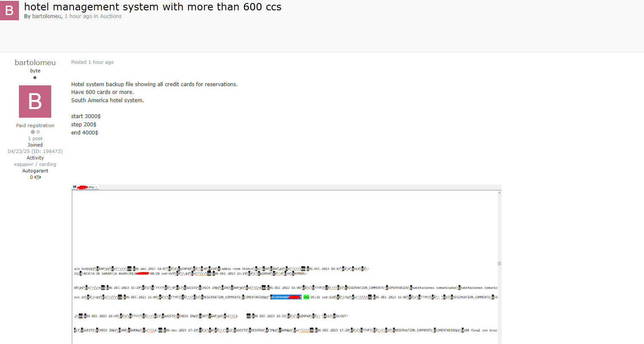Image resolution: width=644 pixels, height=344 pixels.
Task: Click the 1 hour ago timestamp in byline
Action: click(x=78, y=16)
